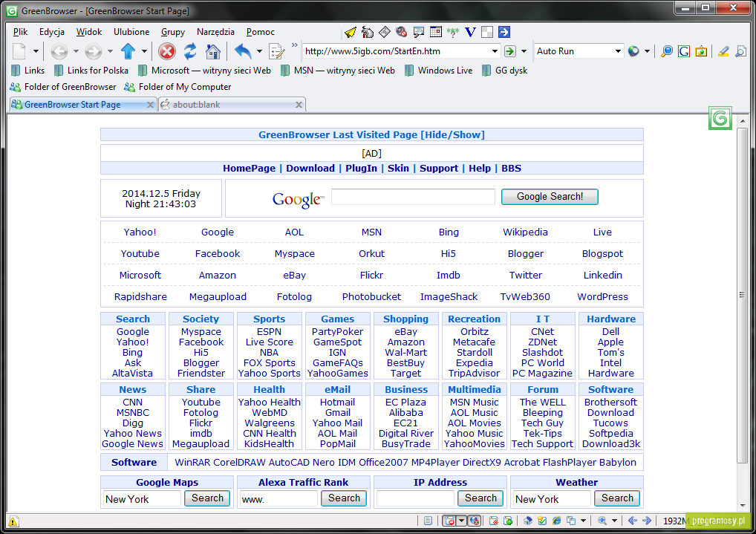Click the yellow warning icon in the status bar

pos(13,521)
